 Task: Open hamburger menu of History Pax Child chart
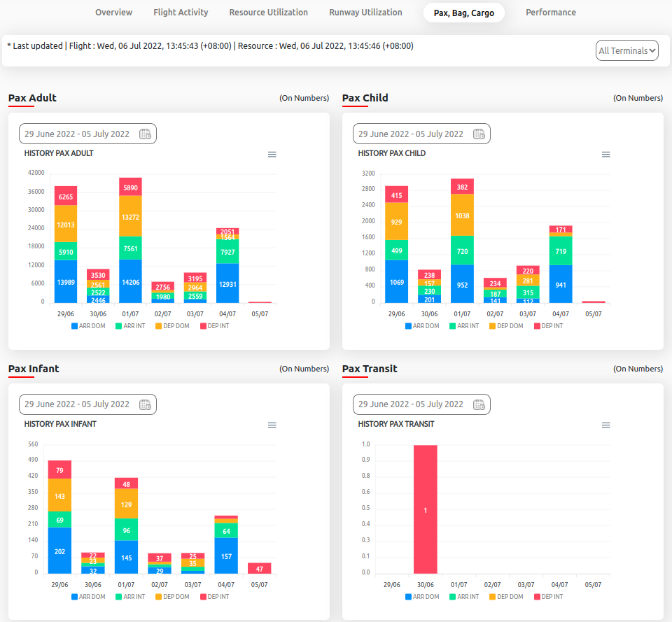click(606, 155)
